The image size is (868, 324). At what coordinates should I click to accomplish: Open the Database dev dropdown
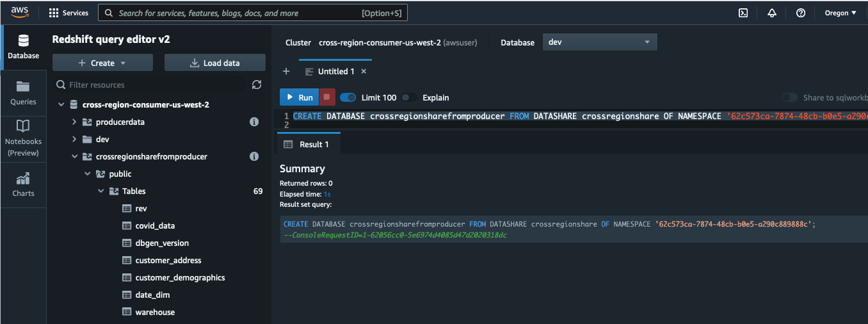(600, 42)
